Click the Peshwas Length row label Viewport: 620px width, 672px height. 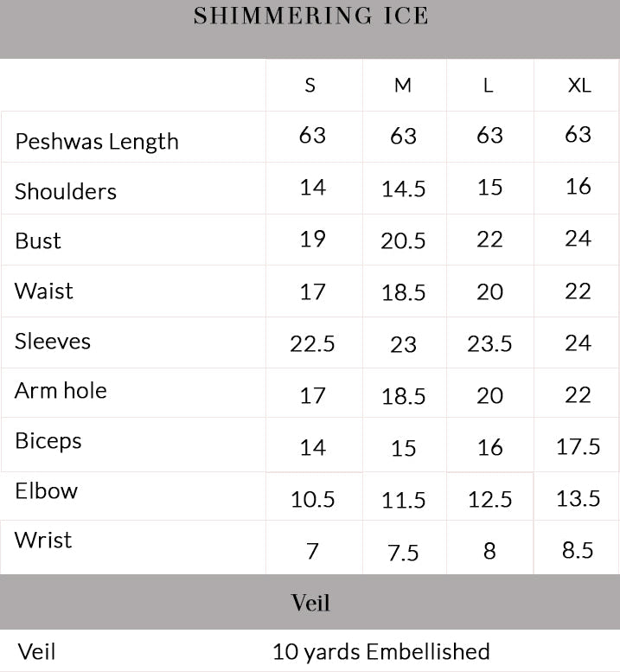97,141
